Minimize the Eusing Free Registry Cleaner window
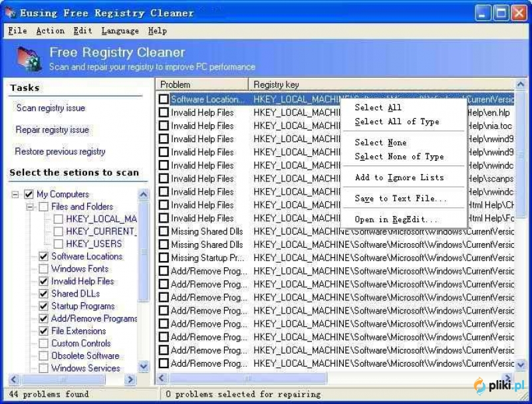The image size is (532, 404). click(x=483, y=13)
